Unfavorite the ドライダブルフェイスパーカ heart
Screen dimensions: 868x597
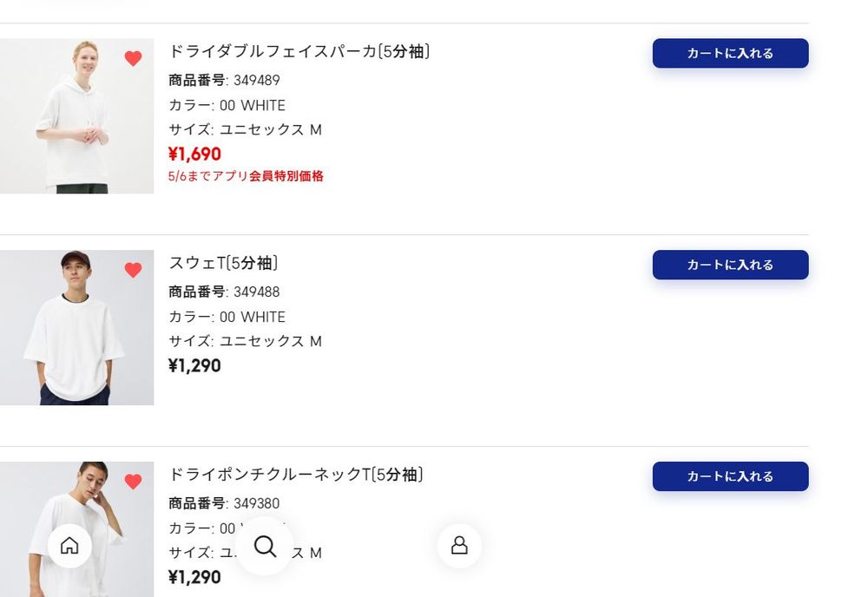pyautogui.click(x=133, y=59)
